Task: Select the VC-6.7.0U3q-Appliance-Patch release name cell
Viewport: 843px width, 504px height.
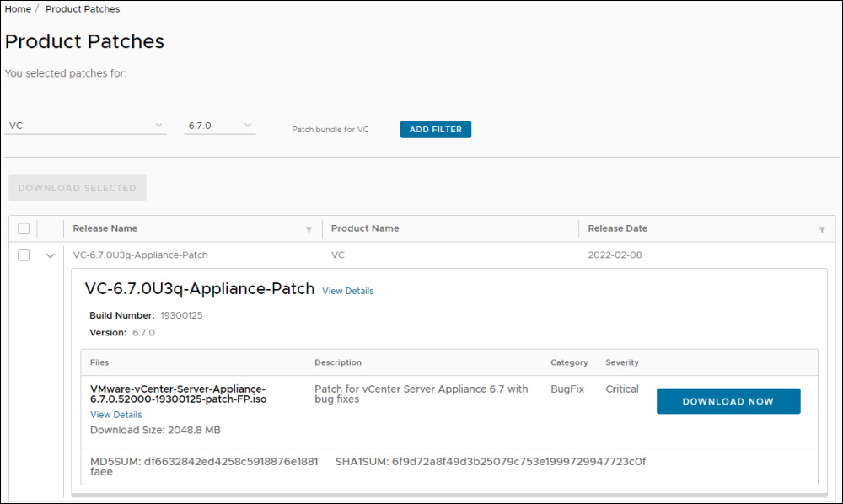Action: click(140, 255)
